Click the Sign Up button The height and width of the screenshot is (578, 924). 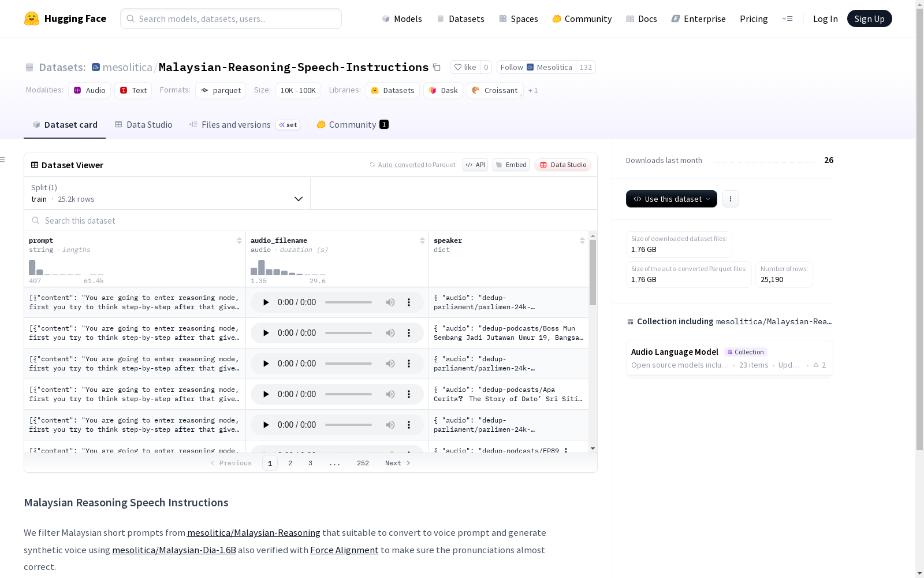870,18
